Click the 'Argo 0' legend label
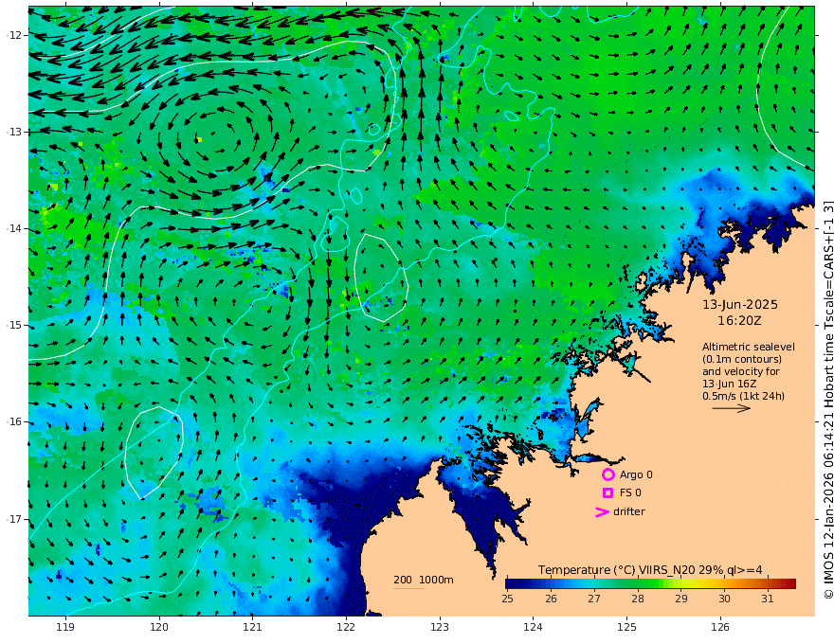This screenshot has height=644, width=834. (636, 475)
